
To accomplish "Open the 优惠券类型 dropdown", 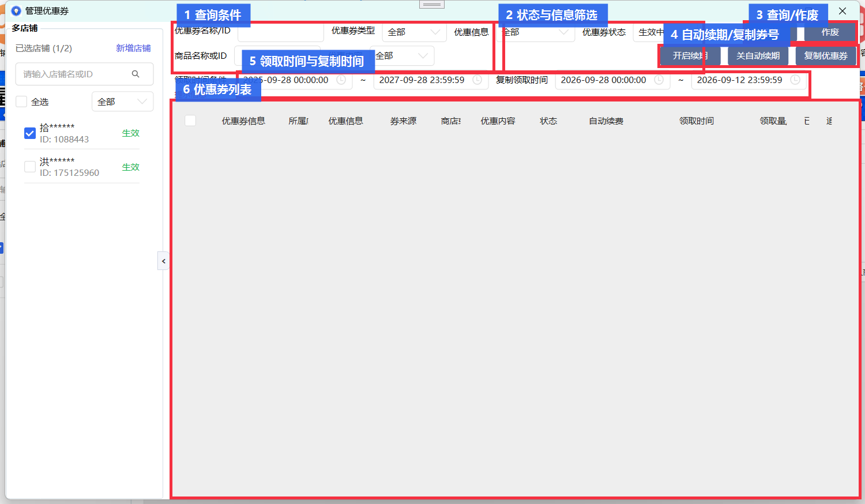I will point(414,32).
